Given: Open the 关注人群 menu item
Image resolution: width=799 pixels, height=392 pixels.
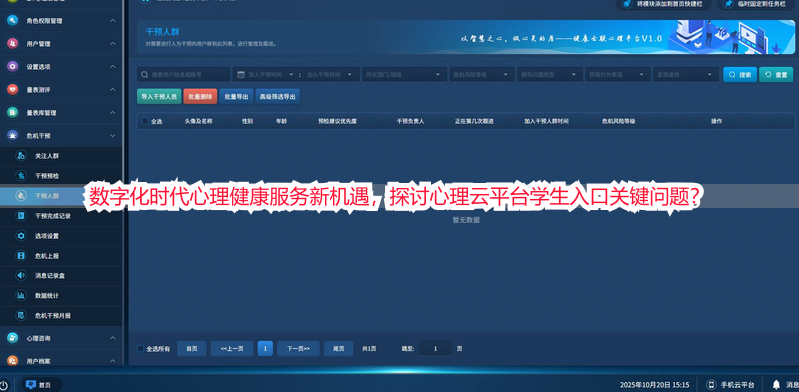Looking at the screenshot, I should click(x=61, y=156).
